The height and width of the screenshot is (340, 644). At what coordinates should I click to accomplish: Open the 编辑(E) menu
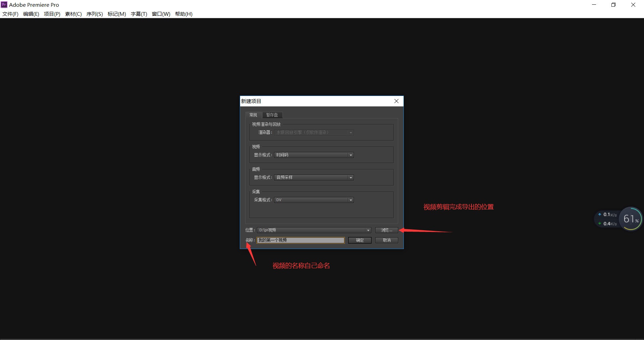(31, 14)
